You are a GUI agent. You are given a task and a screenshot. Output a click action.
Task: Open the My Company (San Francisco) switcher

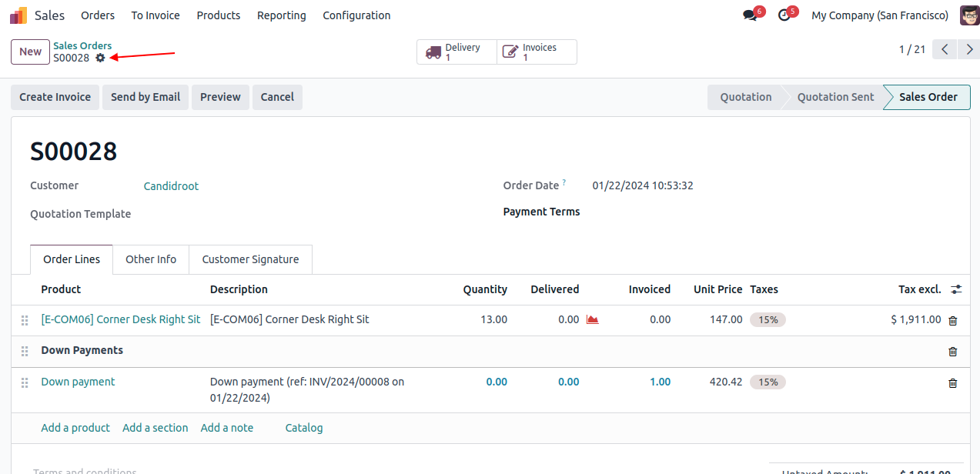(x=881, y=15)
